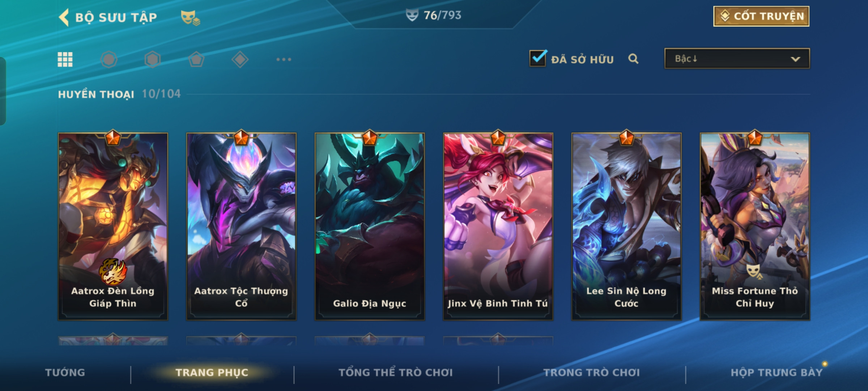
Task: Filter by the pentagon legendary gem icon
Action: 196,59
